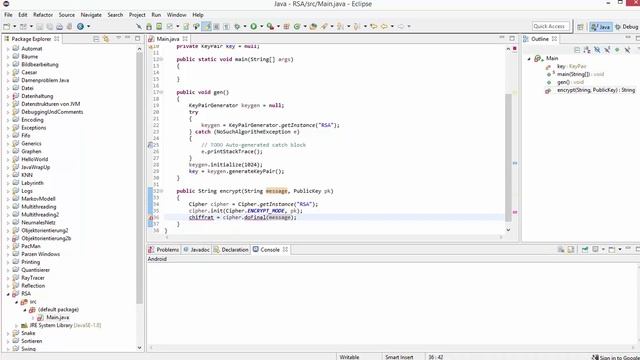Image resolution: width=640 pixels, height=360 pixels.
Task: Click the editor scroll down arrow
Action: (x=508, y=230)
